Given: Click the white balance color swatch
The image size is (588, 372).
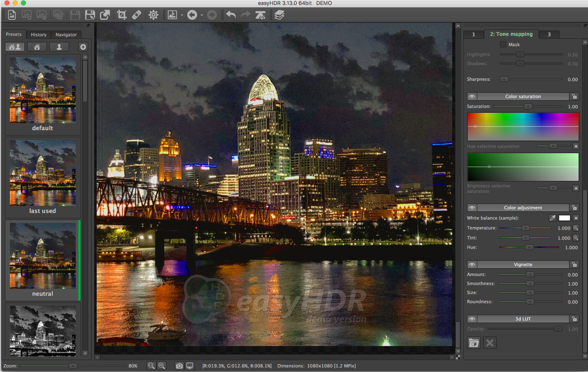Looking at the screenshot, I should [x=565, y=218].
